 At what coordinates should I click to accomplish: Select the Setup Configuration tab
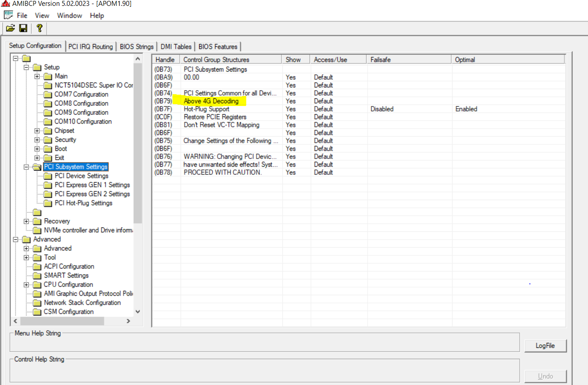35,46
